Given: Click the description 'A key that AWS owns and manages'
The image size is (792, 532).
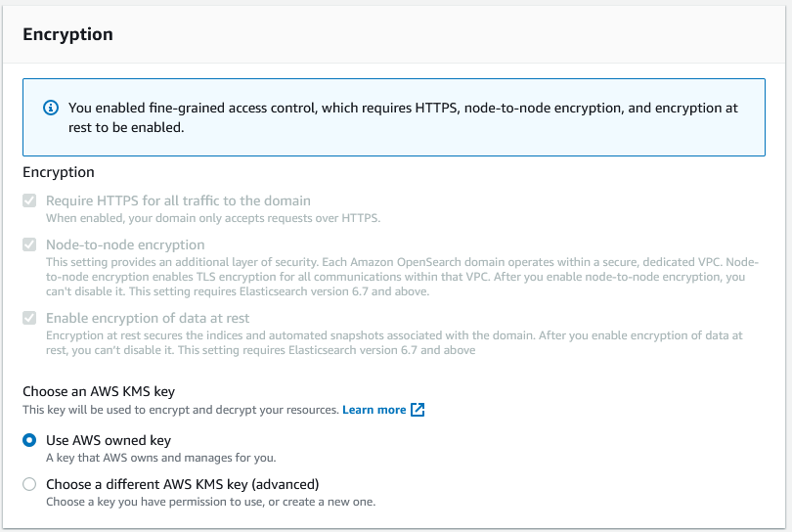Looking at the screenshot, I should (161, 458).
